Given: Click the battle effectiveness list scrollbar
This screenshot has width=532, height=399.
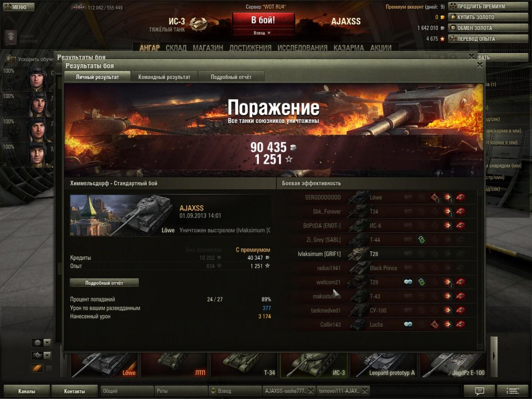Looking at the screenshot, I should pos(480,269).
